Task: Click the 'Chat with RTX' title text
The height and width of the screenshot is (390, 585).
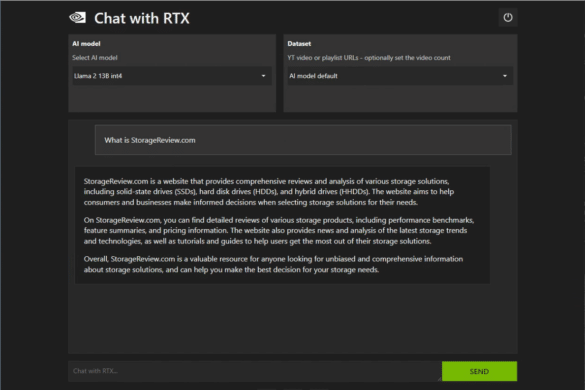Action: pos(142,18)
